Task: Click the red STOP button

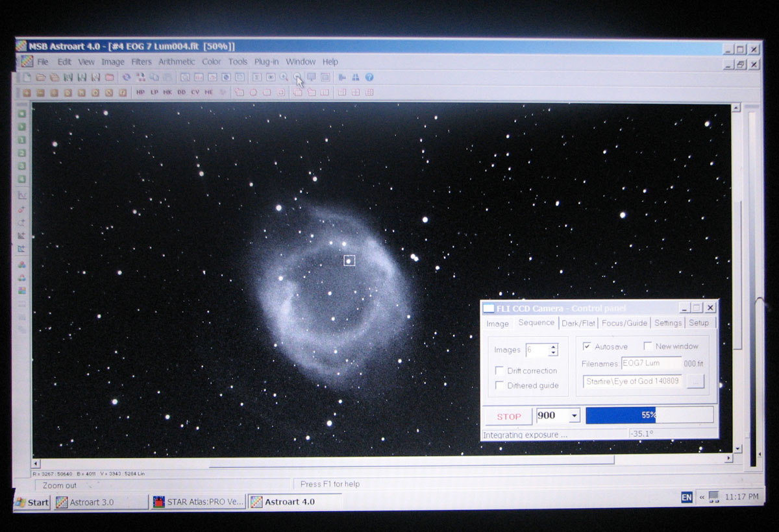Action: (509, 417)
